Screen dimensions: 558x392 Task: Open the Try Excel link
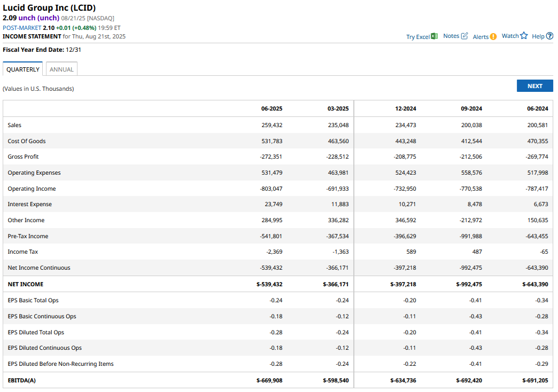point(418,37)
